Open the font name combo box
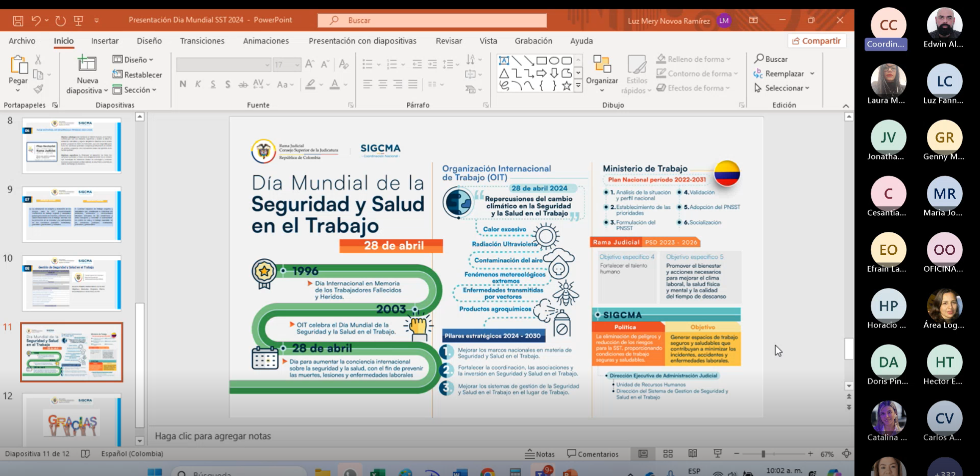980x476 pixels. tap(224, 65)
